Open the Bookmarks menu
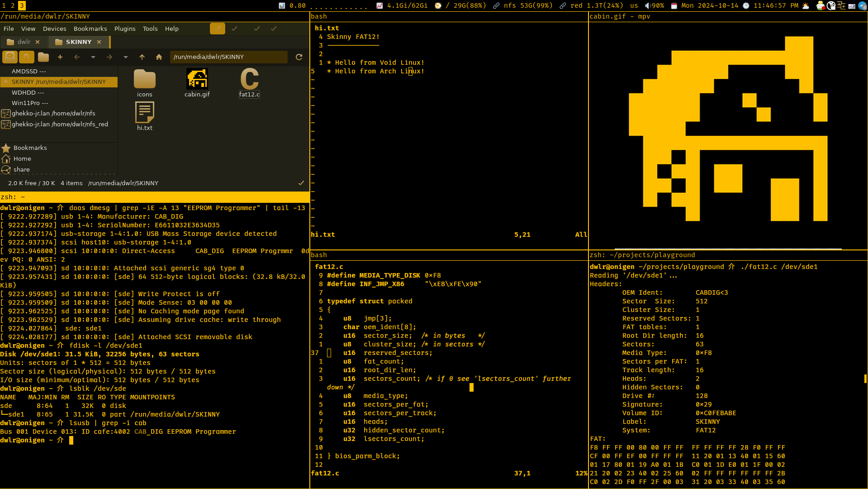 (90, 29)
